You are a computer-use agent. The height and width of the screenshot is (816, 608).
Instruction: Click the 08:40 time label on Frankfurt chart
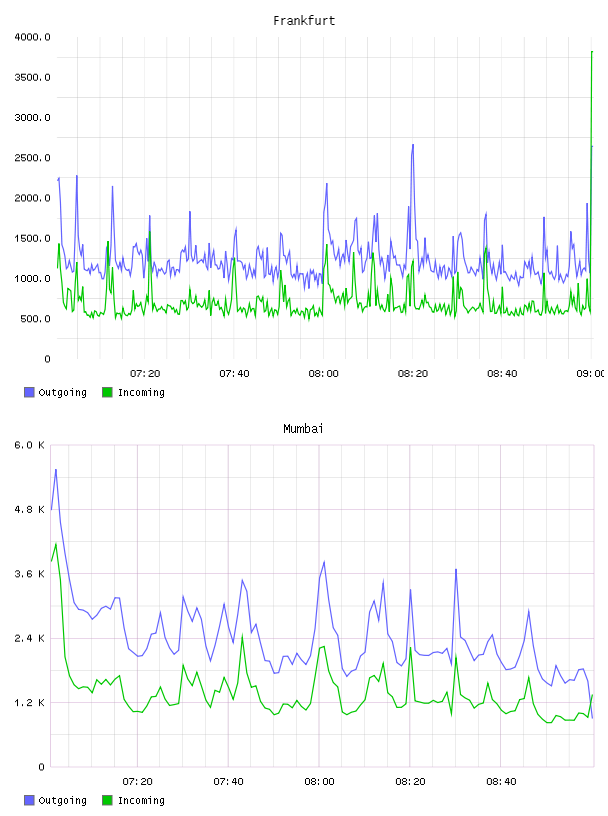(502, 374)
